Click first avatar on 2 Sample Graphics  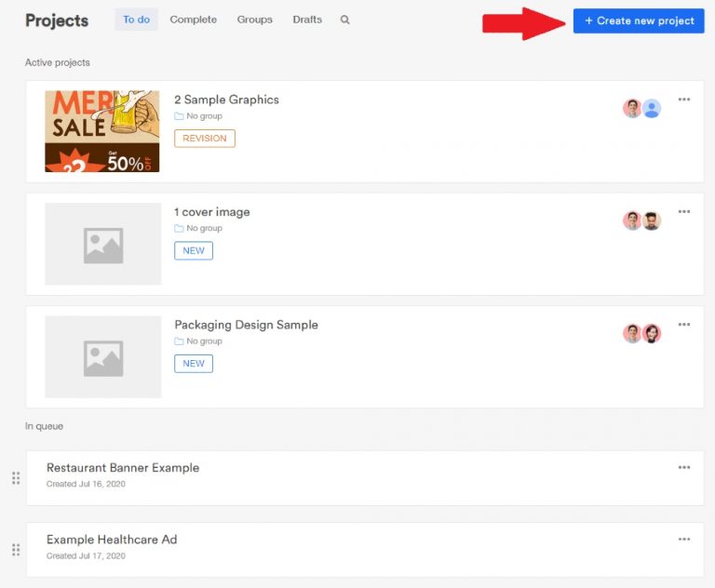point(632,109)
